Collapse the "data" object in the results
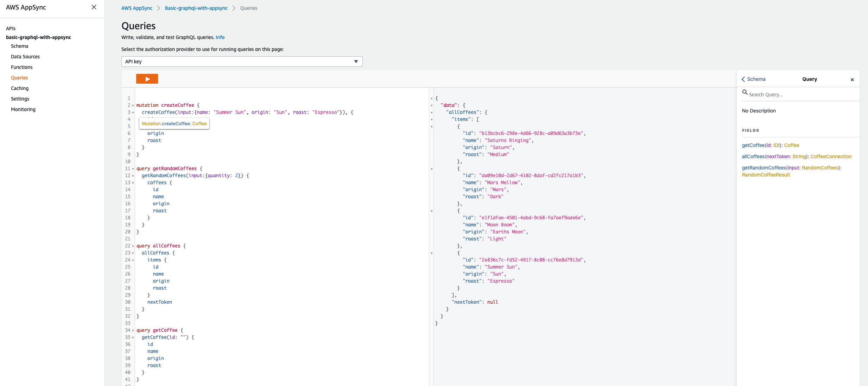 (x=432, y=105)
